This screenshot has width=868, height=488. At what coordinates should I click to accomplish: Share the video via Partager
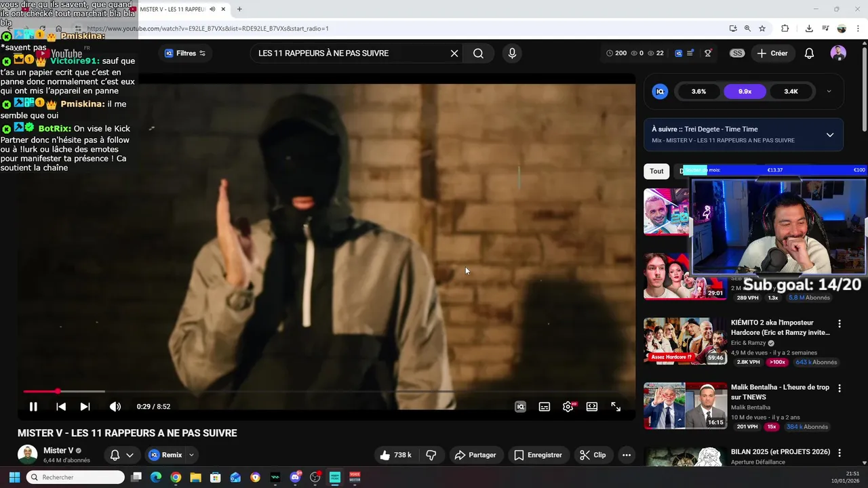coord(475,455)
